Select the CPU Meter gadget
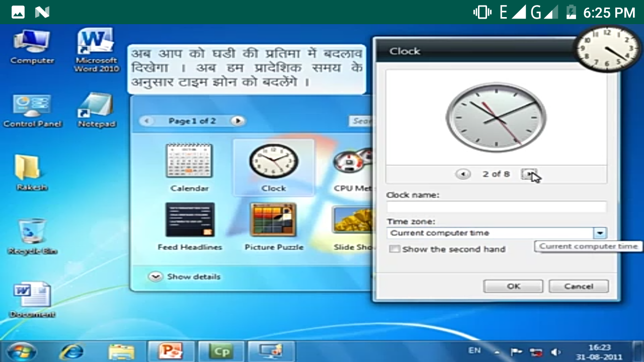The width and height of the screenshot is (644, 362). point(352,170)
